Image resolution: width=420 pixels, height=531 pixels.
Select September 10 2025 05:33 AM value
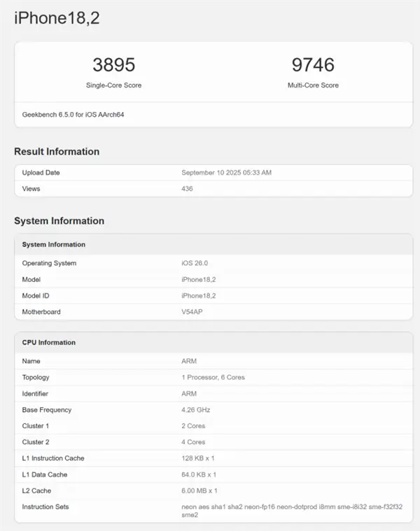(x=226, y=173)
